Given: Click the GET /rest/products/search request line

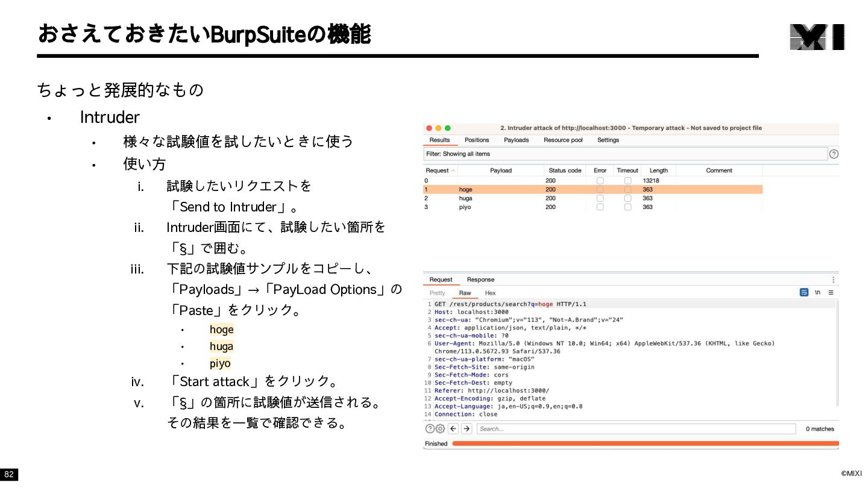Looking at the screenshot, I should (510, 304).
